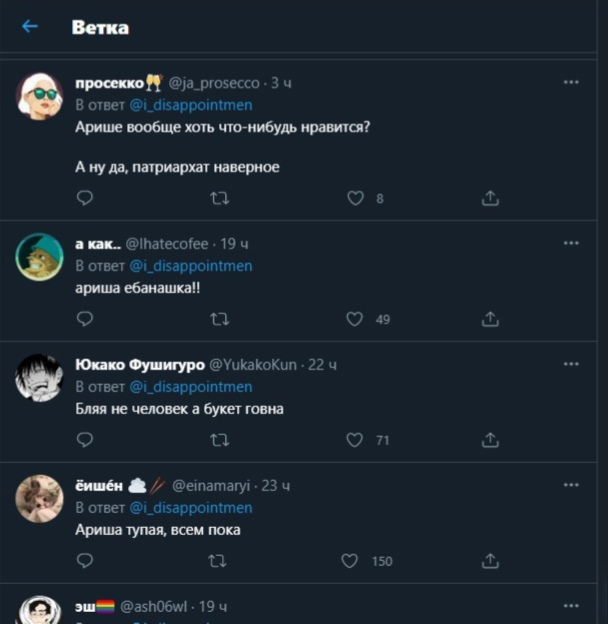Open the ёишен profile avatar

(x=40, y=498)
